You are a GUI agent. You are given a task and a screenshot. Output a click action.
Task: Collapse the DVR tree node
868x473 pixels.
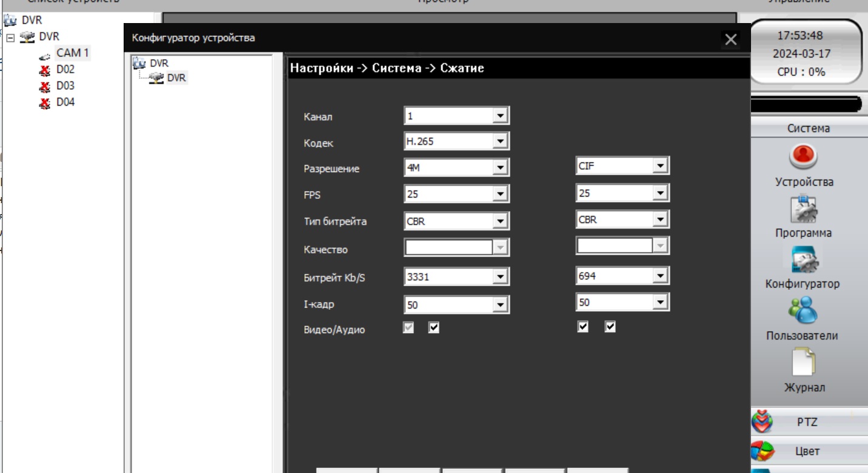(10, 37)
